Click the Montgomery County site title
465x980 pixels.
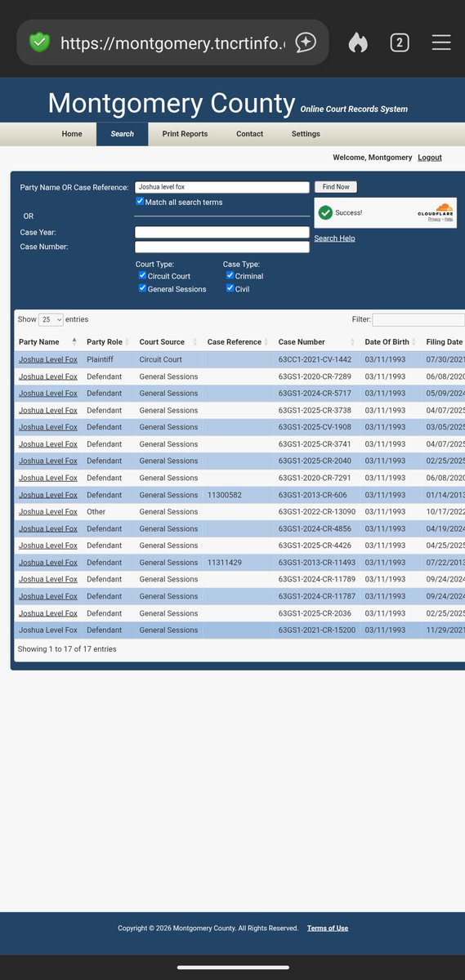click(172, 103)
